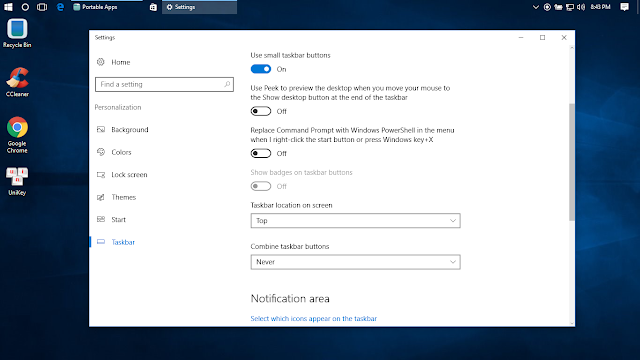Launch Microsoft Edge from the taskbar
The image size is (640, 360).
(60, 7)
